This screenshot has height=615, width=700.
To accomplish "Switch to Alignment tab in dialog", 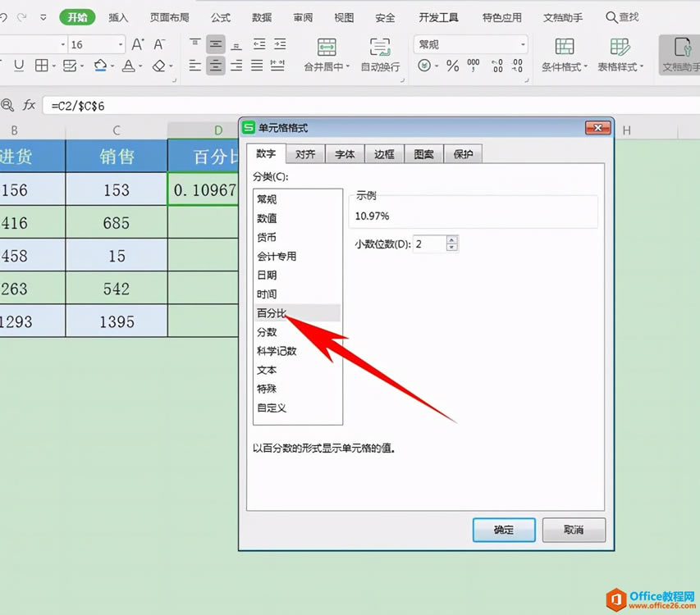I will [x=305, y=154].
